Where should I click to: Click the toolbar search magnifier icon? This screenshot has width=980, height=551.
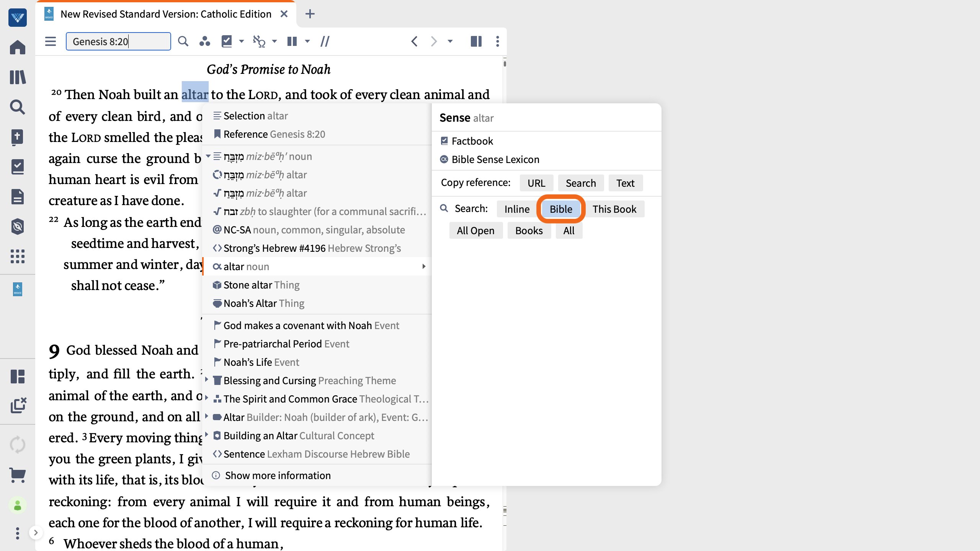click(x=183, y=41)
